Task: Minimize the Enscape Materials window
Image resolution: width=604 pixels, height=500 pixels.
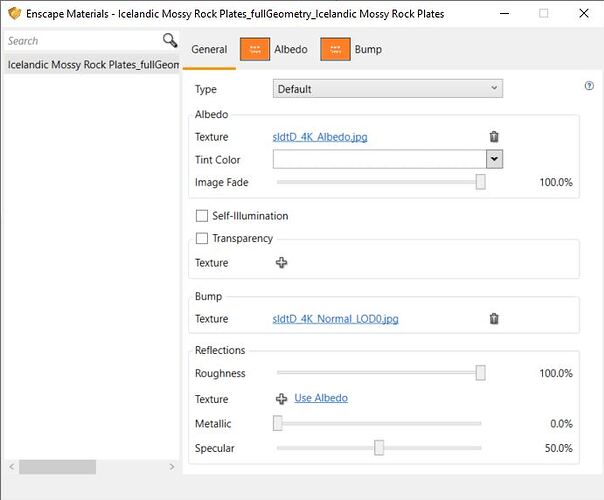Action: (x=504, y=13)
